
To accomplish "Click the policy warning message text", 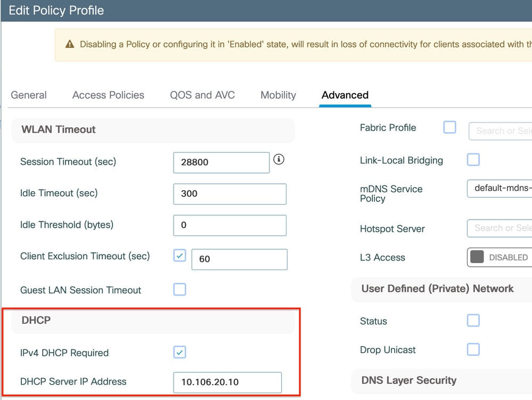I will [306, 44].
